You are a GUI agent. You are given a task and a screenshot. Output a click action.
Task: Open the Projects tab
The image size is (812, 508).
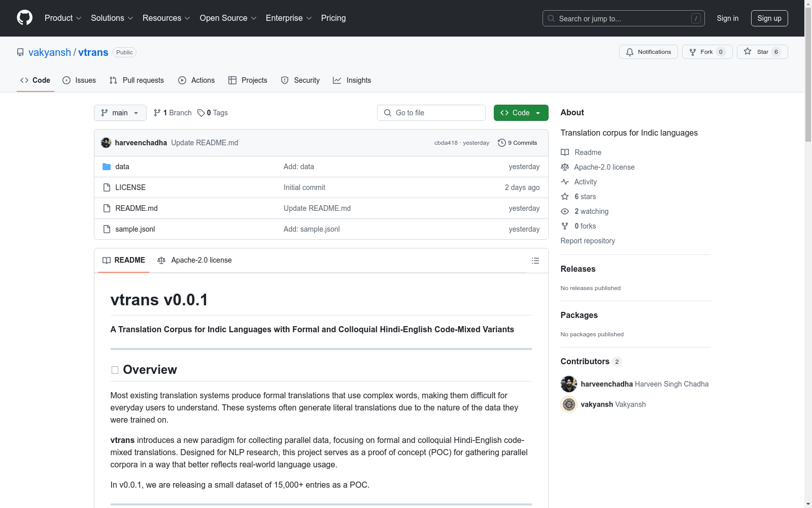coord(248,80)
